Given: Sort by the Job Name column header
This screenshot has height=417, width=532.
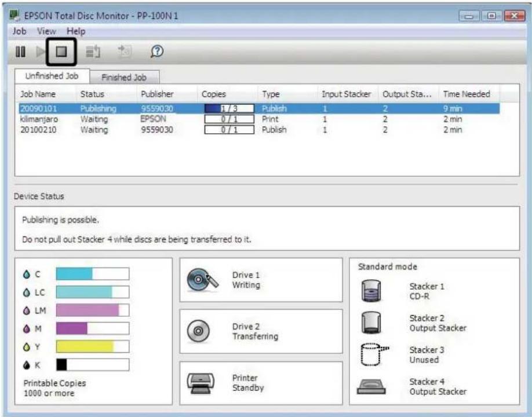Looking at the screenshot, I should (x=45, y=94).
